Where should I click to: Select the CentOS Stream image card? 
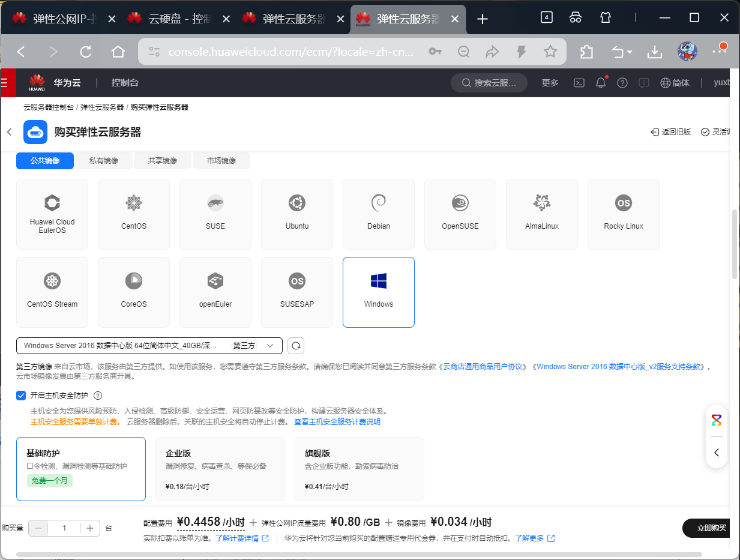click(52, 292)
